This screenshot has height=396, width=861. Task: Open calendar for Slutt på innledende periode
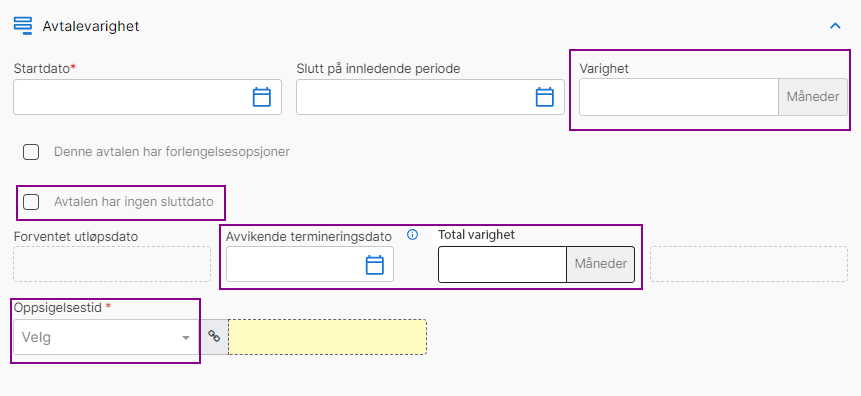coord(544,97)
